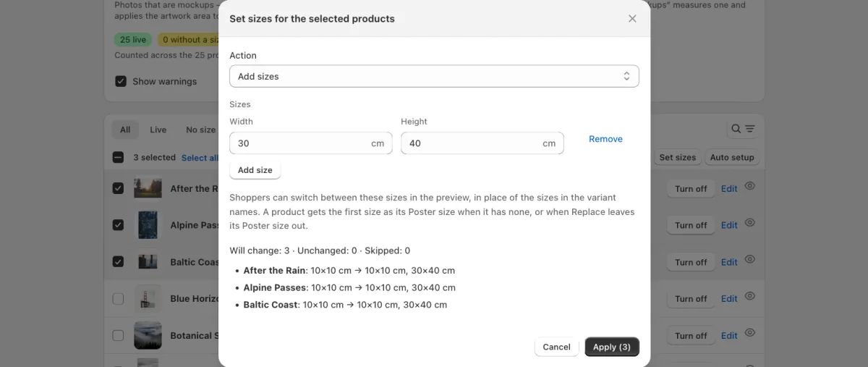Click the After the Rain preview line in dialog
Screen dimensions: 868x367
tap(349, 270)
